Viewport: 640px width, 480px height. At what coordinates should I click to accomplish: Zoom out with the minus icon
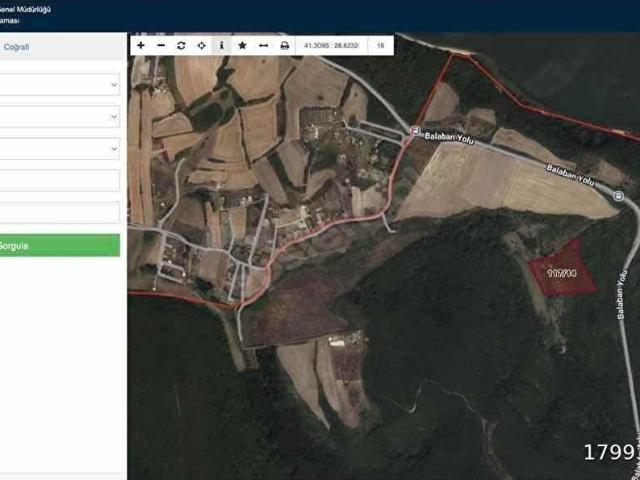(x=161, y=45)
